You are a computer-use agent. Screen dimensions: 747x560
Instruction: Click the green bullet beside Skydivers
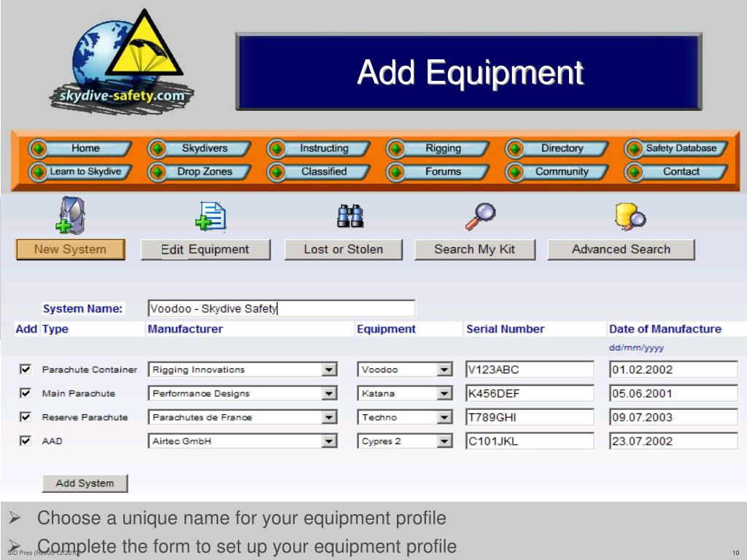[x=158, y=149]
